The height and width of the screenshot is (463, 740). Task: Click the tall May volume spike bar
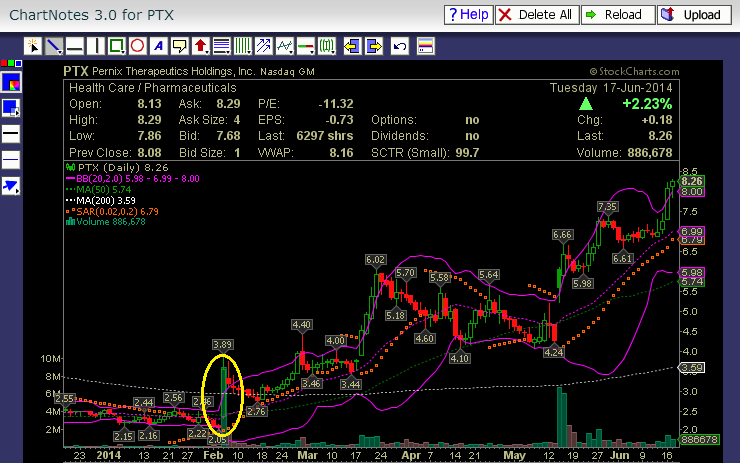[x=562, y=417]
